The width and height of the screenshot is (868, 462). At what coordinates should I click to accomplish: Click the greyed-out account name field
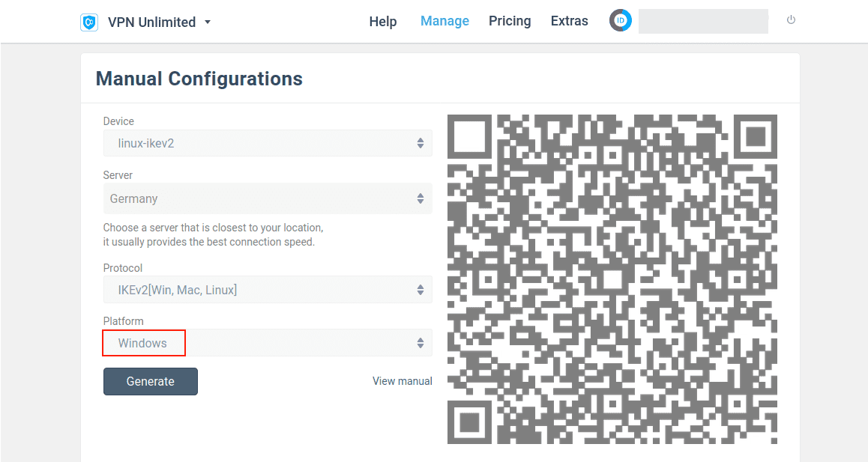pyautogui.click(x=702, y=22)
